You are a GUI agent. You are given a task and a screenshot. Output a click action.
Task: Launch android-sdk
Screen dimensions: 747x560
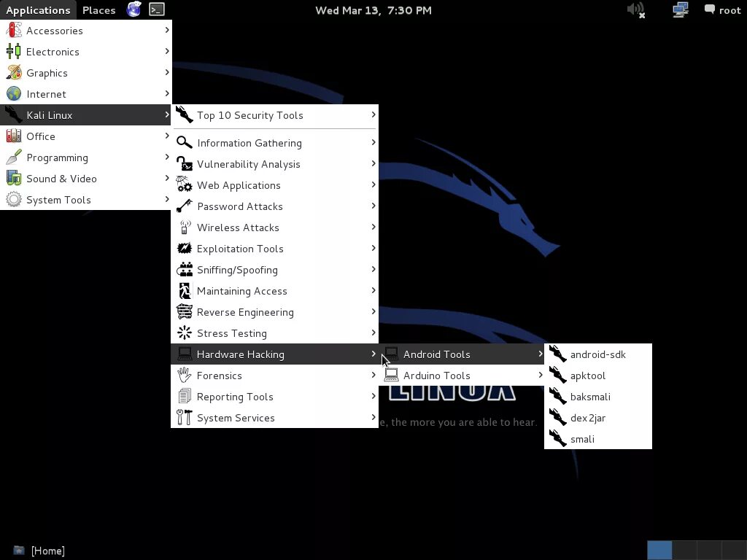point(598,354)
